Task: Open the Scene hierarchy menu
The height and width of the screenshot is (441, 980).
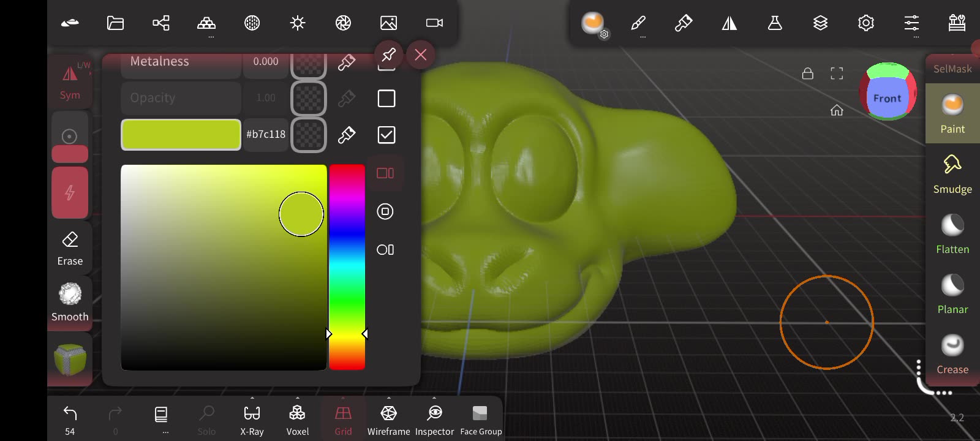Action: [161, 23]
